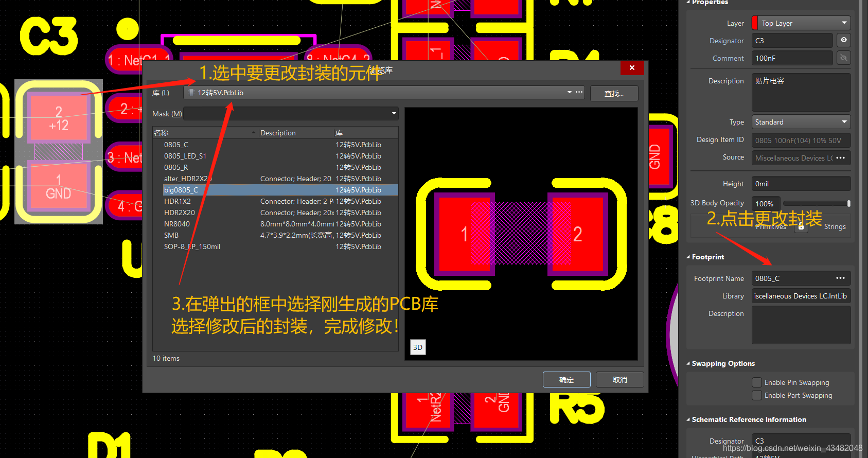The image size is (868, 458).
Task: Click the 3D Body Opacity 100% field
Action: coord(766,204)
